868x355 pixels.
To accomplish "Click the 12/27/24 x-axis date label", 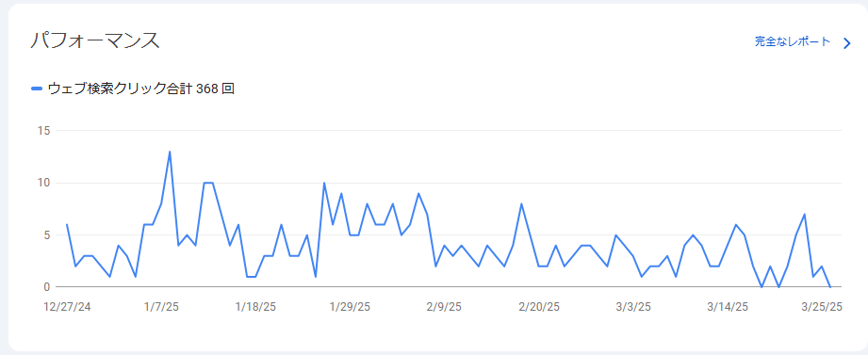I will click(67, 307).
